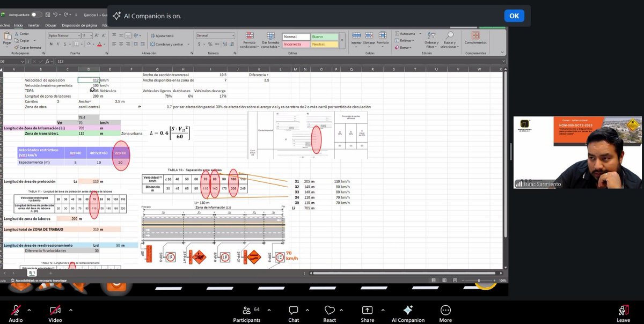Toggle bold N formatting

(x=50, y=45)
